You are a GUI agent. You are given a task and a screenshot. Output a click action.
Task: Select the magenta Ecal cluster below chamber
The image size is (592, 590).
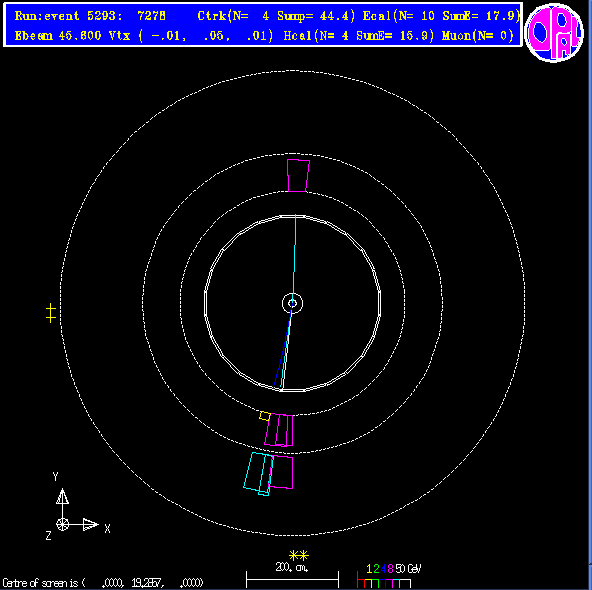[279, 430]
